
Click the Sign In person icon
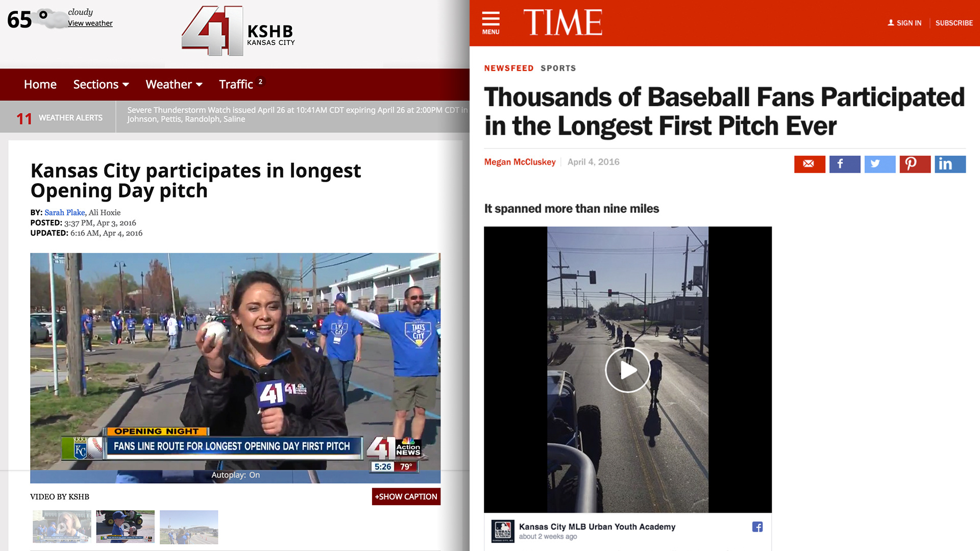click(891, 23)
